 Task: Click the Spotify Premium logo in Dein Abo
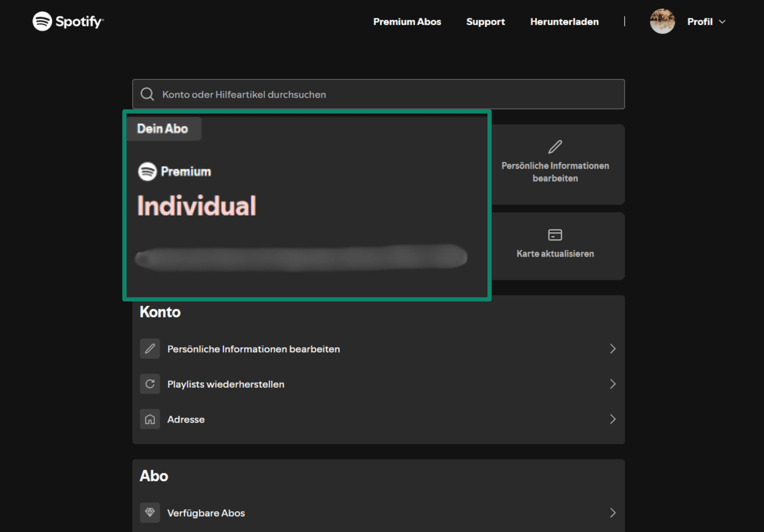point(147,171)
